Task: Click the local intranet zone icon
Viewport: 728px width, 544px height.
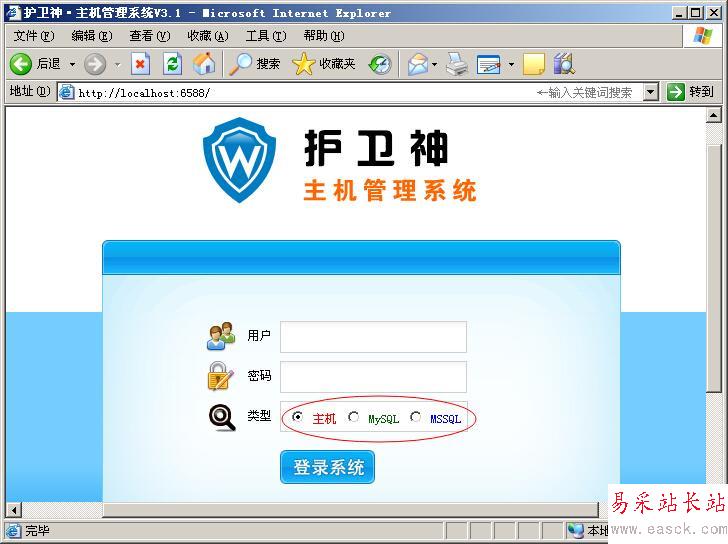Action: click(x=576, y=530)
